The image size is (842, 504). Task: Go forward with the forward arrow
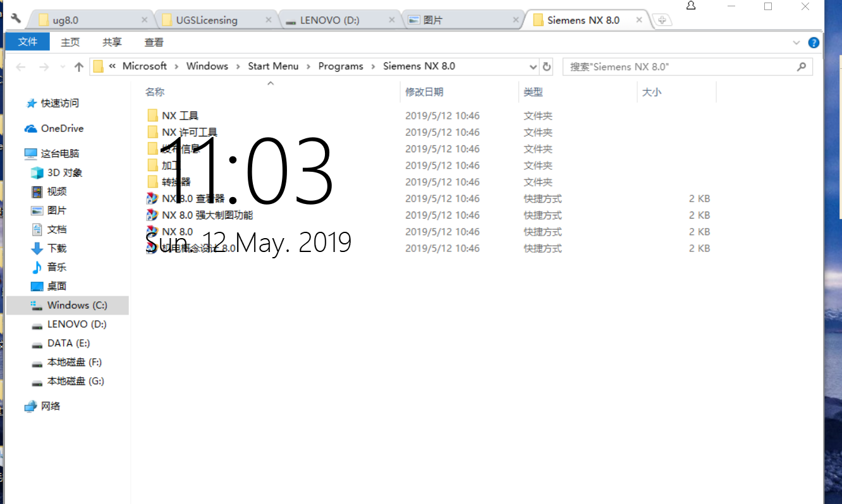click(44, 66)
